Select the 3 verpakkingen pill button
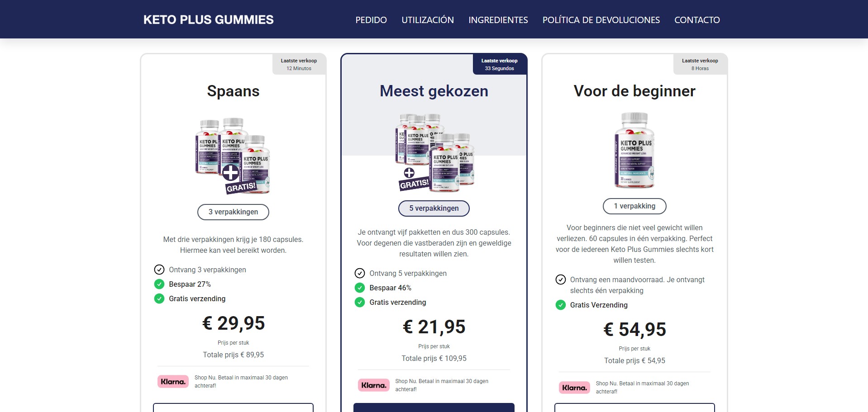The height and width of the screenshot is (412, 868). tap(233, 212)
